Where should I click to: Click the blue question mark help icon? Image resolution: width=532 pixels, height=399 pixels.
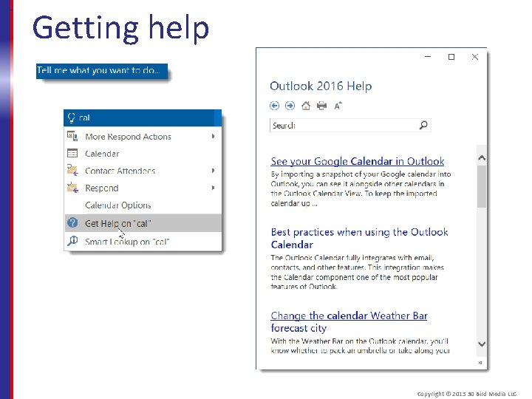[72, 222]
